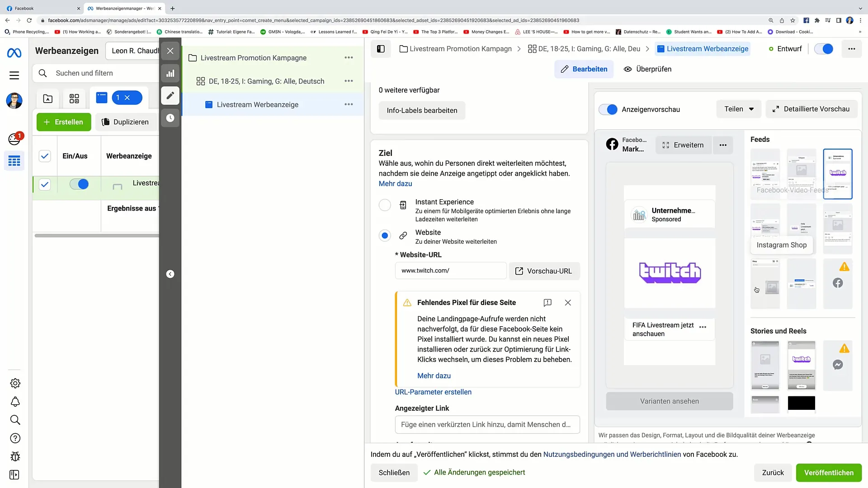Enable the Website radio button for destination
868x488 pixels.
385,235
